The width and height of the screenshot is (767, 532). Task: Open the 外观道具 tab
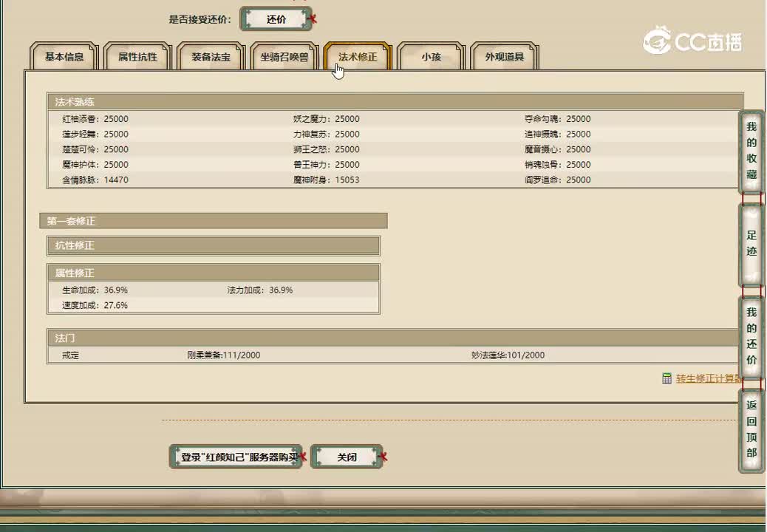tap(505, 57)
